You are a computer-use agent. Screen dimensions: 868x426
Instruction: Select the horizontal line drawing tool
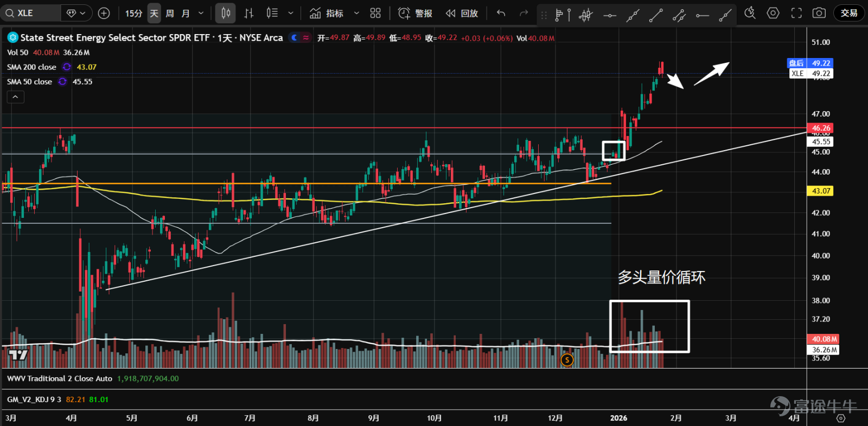click(x=610, y=15)
